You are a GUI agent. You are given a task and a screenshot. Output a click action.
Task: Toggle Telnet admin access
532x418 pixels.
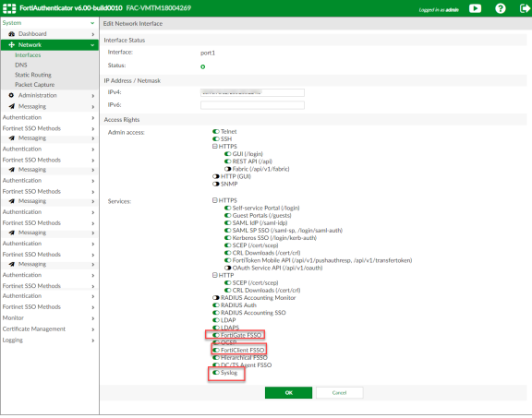click(x=216, y=132)
